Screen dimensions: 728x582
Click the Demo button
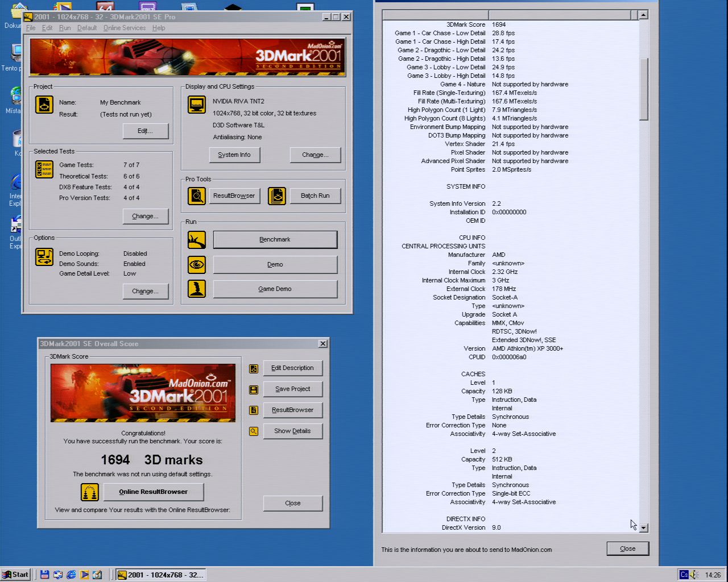click(275, 264)
